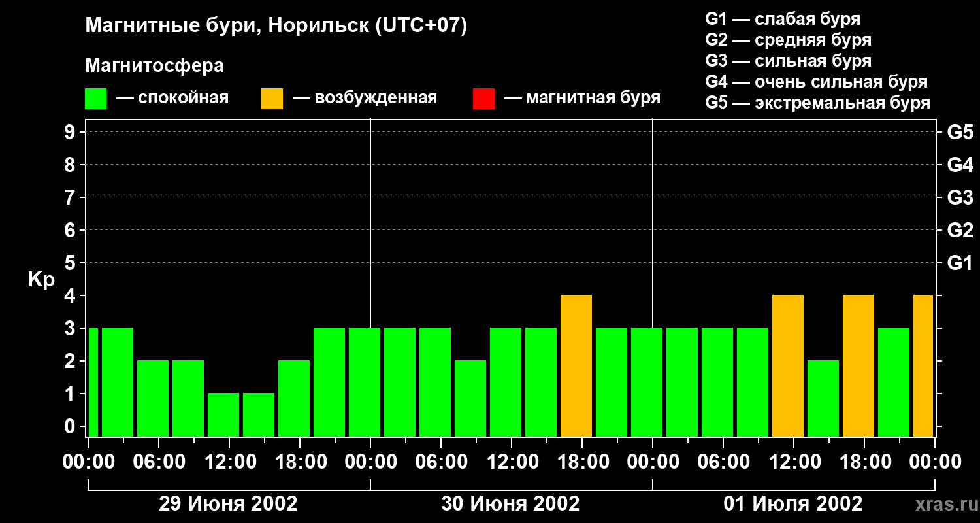Click the Kp 1 bar ending at 12:00, 29 Июня
The height and width of the screenshot is (523, 980).
(x=223, y=414)
